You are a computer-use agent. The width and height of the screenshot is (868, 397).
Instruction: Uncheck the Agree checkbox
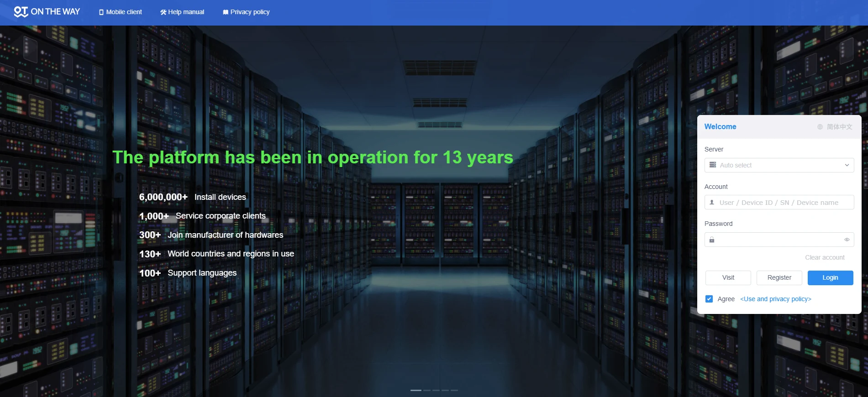pyautogui.click(x=709, y=299)
